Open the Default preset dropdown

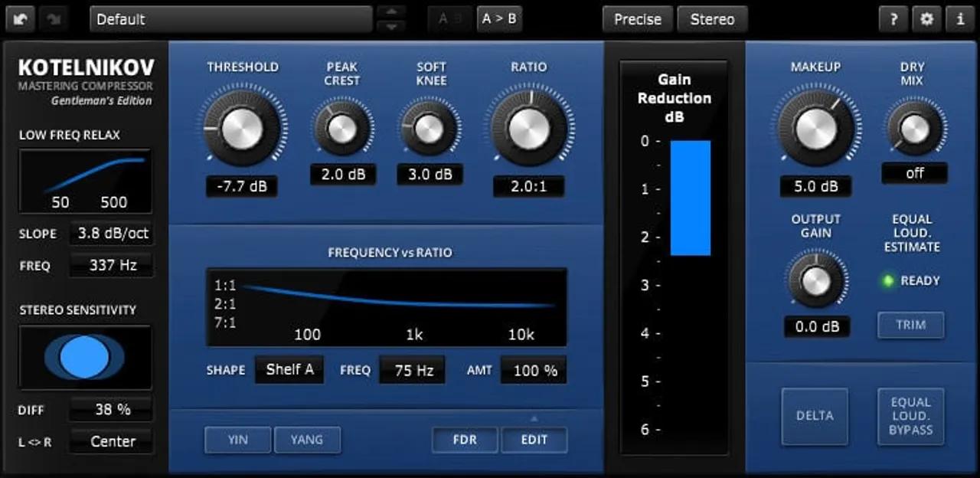point(231,19)
